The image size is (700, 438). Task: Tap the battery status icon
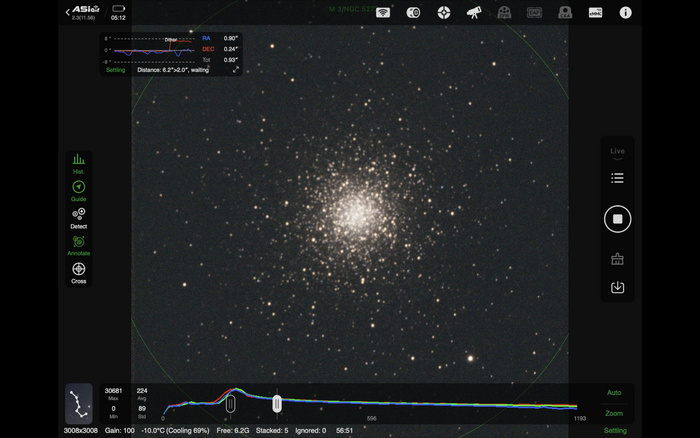[118, 8]
